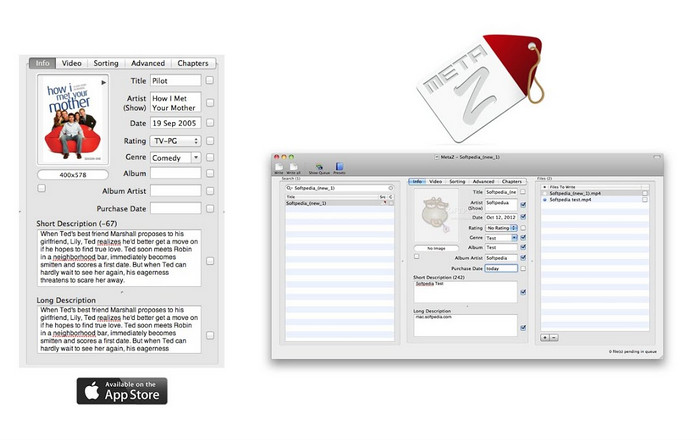Image resolution: width=700 pixels, height=441 pixels.
Task: Select Sorting tab in the MetaZ window
Action: pyautogui.click(x=457, y=182)
